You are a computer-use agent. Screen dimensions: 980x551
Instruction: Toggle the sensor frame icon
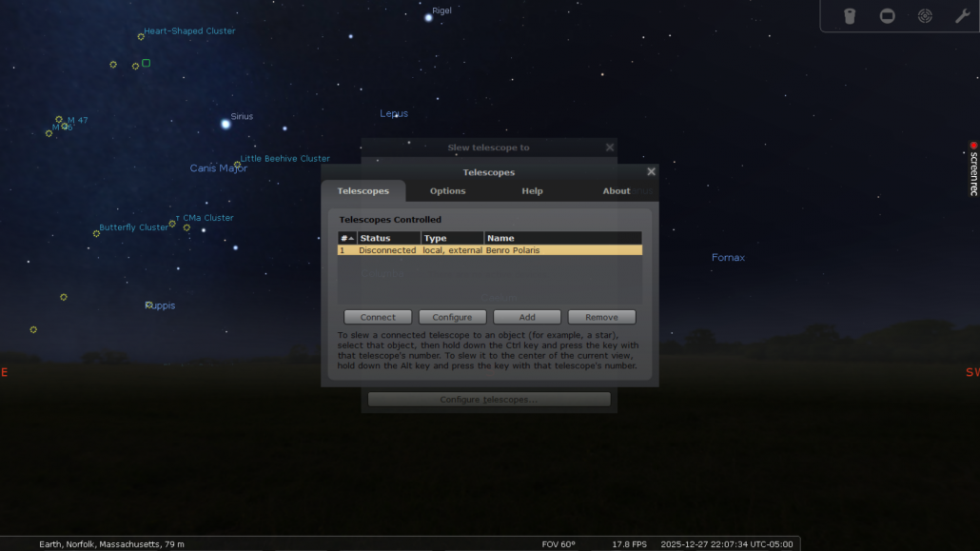click(x=887, y=16)
